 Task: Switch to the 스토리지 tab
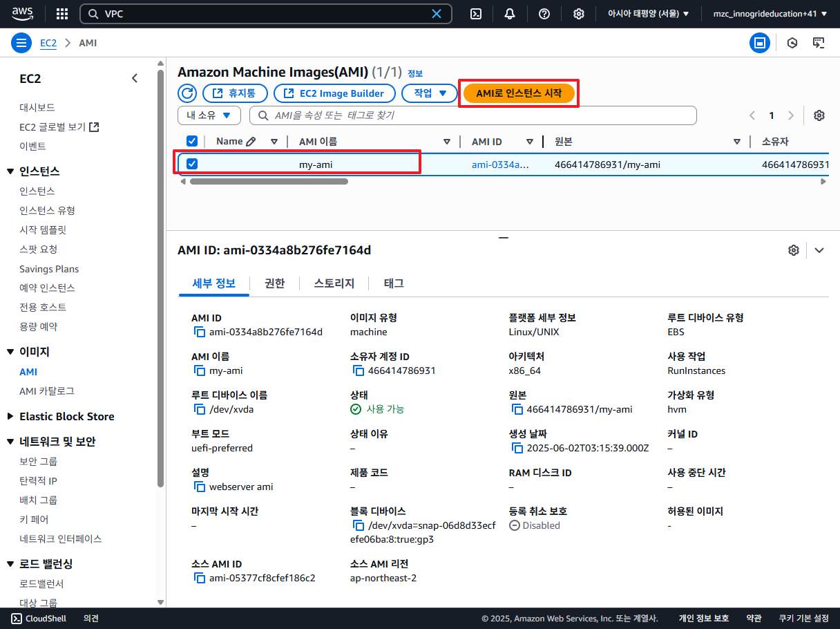click(x=334, y=283)
